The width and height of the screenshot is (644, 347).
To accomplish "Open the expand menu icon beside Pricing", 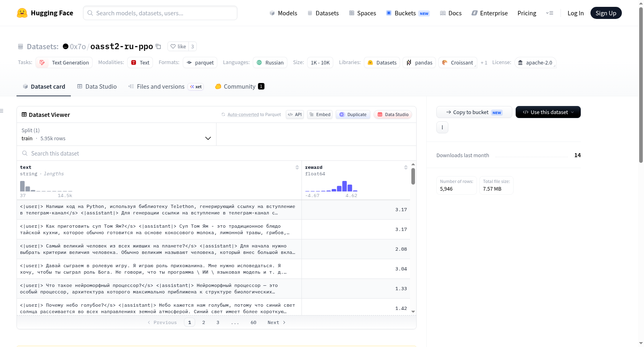I will pyautogui.click(x=549, y=13).
